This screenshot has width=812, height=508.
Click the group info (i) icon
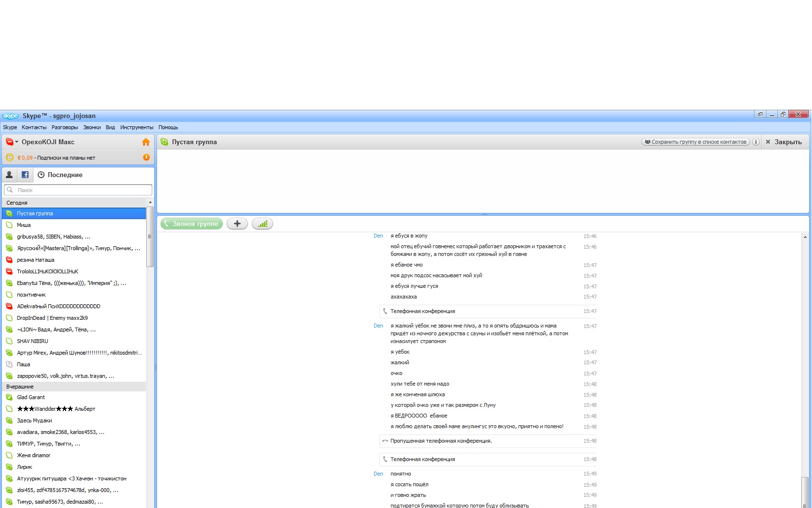coord(756,142)
